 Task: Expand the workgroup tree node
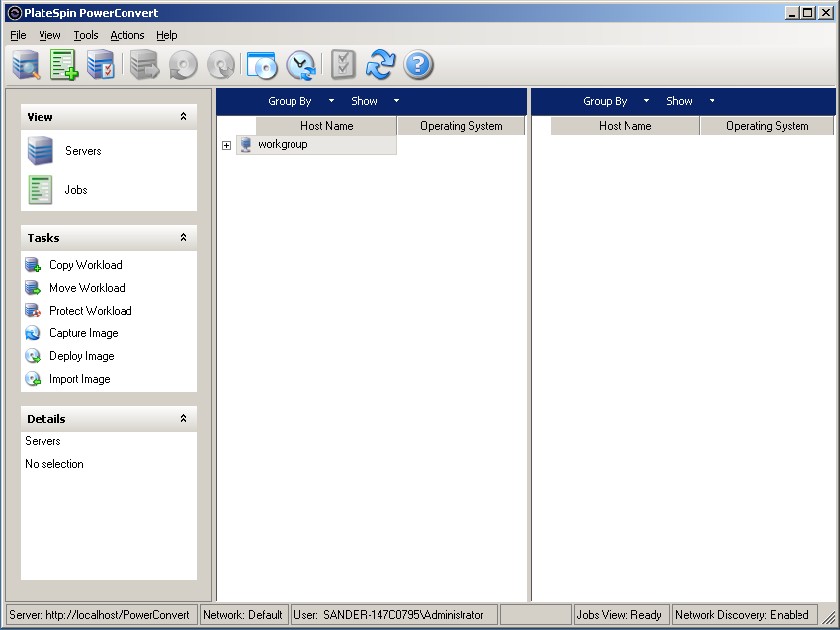tap(226, 146)
